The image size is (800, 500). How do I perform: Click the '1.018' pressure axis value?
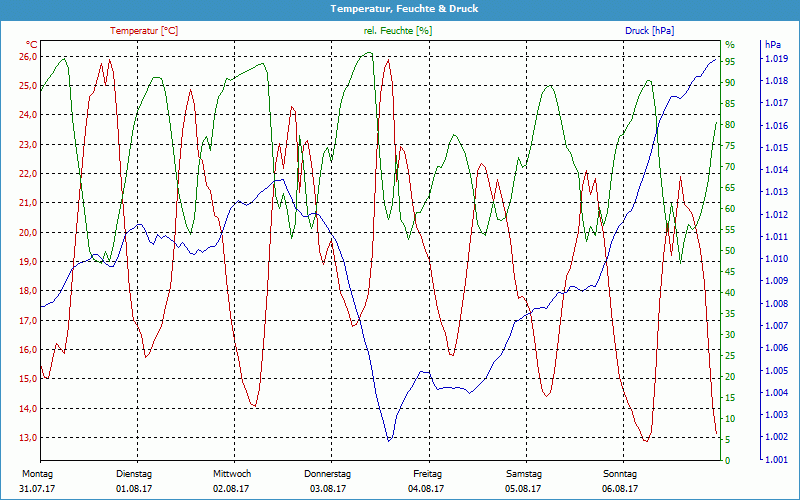776,81
